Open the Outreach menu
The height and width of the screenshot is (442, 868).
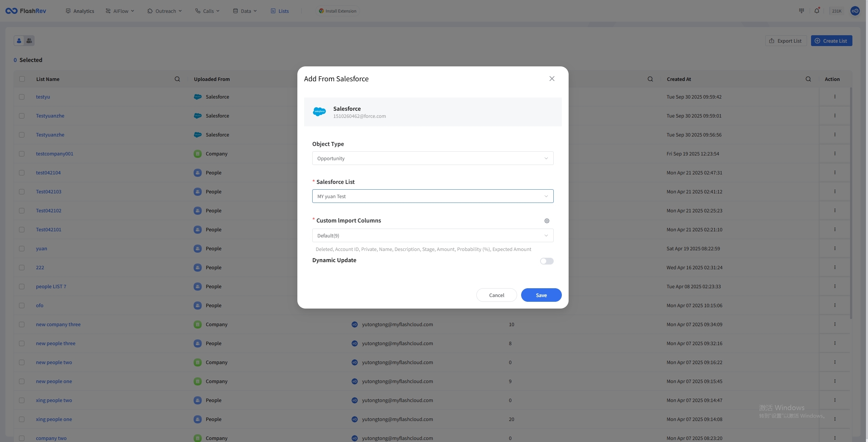[165, 11]
